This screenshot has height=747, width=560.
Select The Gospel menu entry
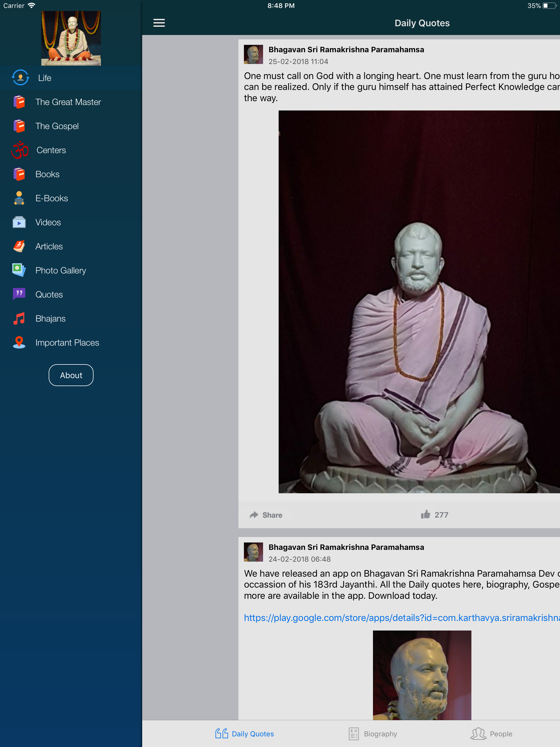(x=57, y=126)
